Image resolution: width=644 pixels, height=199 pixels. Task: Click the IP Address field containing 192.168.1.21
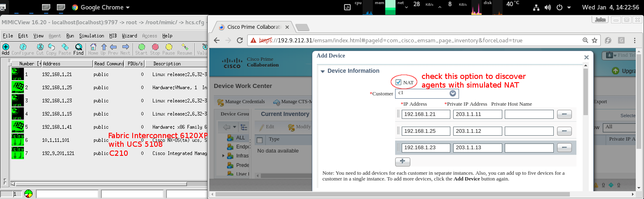click(x=426, y=114)
